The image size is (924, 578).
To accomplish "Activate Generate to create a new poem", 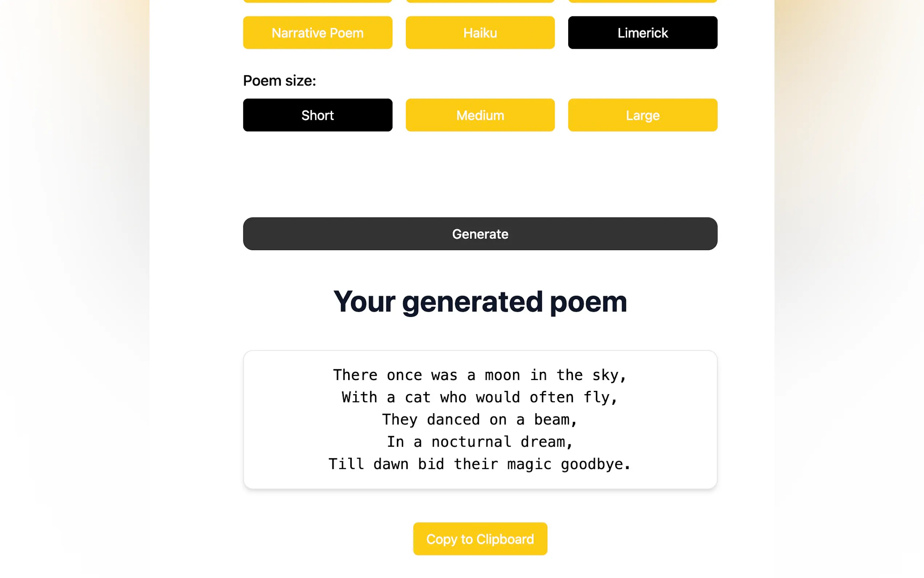I will pos(480,234).
